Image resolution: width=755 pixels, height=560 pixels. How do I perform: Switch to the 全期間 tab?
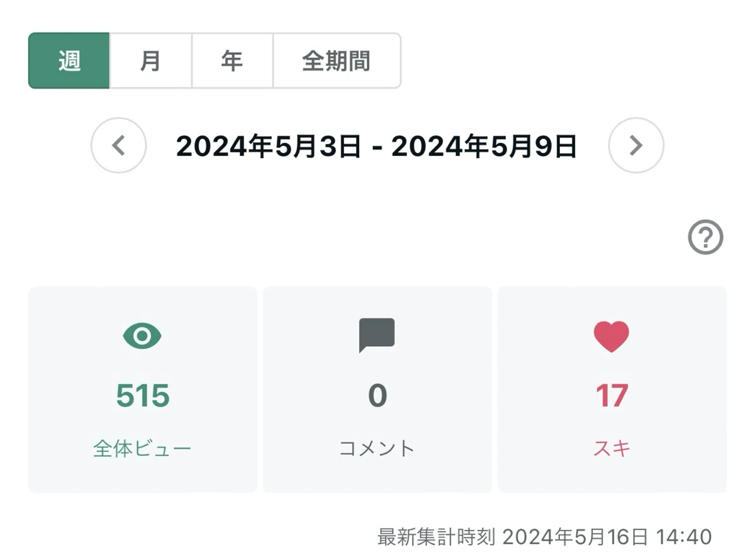337,61
